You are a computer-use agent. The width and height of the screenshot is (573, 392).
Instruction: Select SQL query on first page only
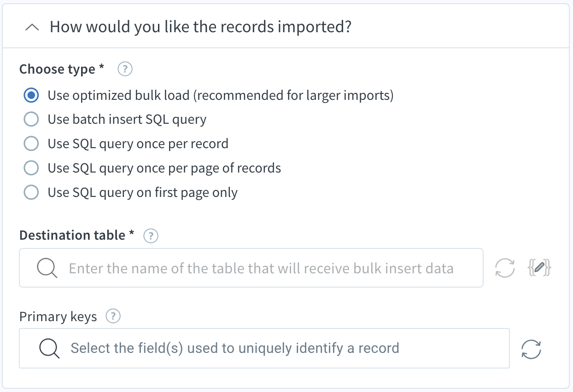click(x=31, y=192)
